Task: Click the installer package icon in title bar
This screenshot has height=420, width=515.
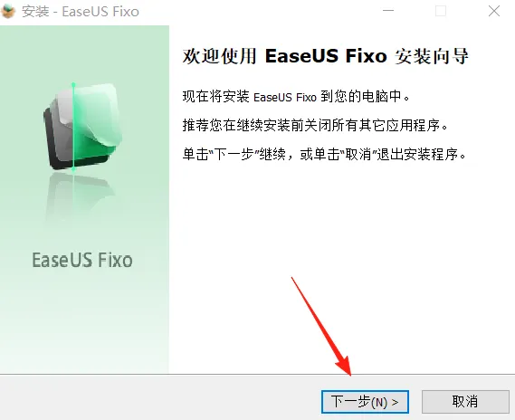Action: click(x=8, y=11)
